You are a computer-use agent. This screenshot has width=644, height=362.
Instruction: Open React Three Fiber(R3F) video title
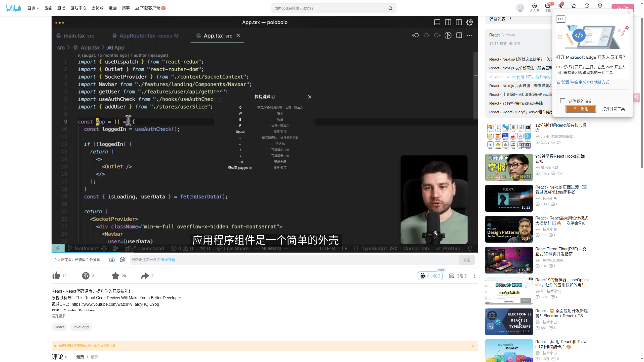[x=561, y=251]
